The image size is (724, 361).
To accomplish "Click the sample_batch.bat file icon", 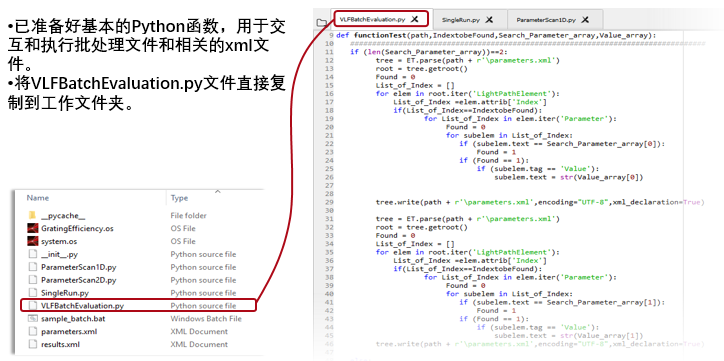I will [x=32, y=319].
